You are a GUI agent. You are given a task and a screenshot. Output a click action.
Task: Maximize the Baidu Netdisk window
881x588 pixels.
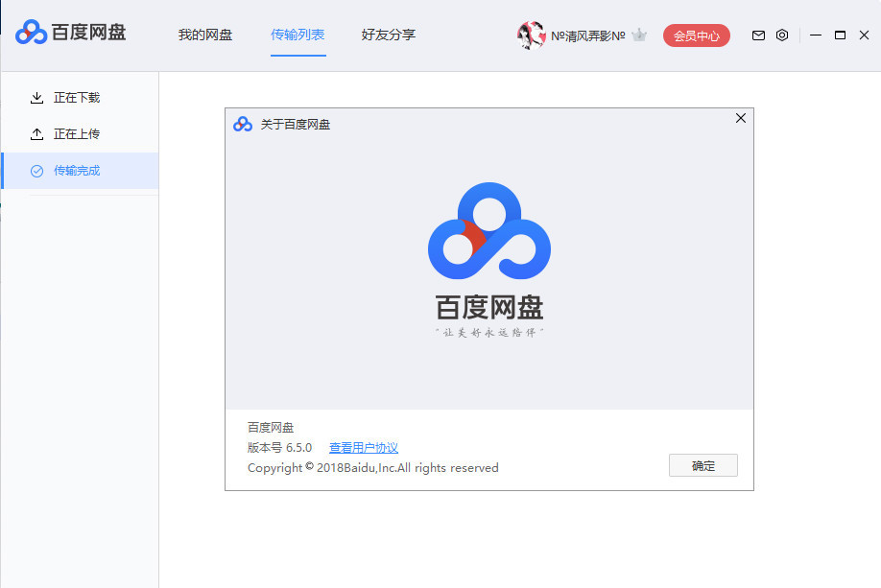click(841, 35)
